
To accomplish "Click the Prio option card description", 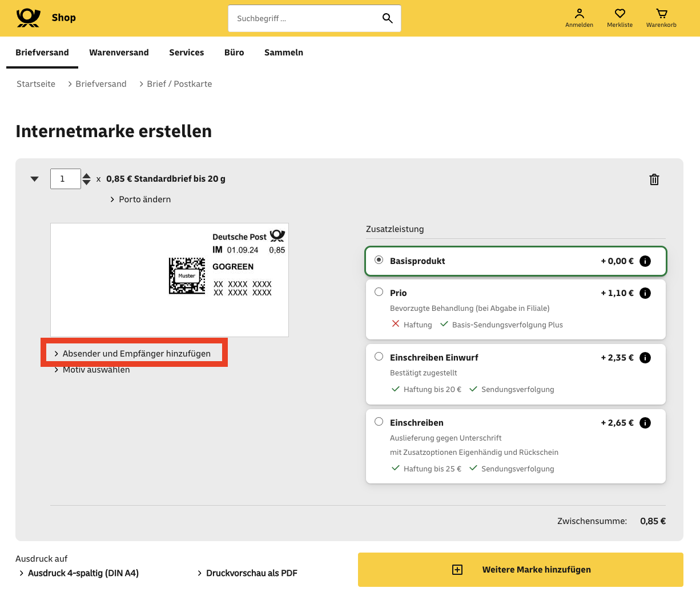I will click(469, 309).
